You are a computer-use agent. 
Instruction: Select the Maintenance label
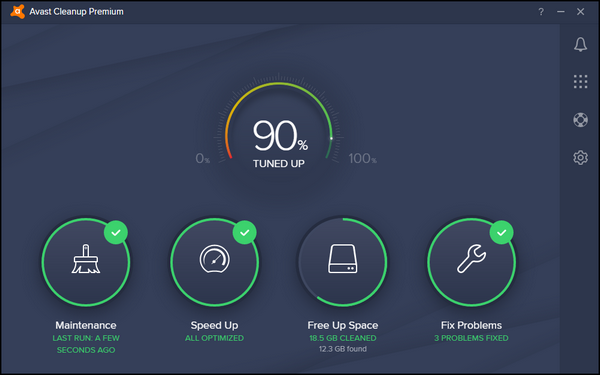[86, 325]
